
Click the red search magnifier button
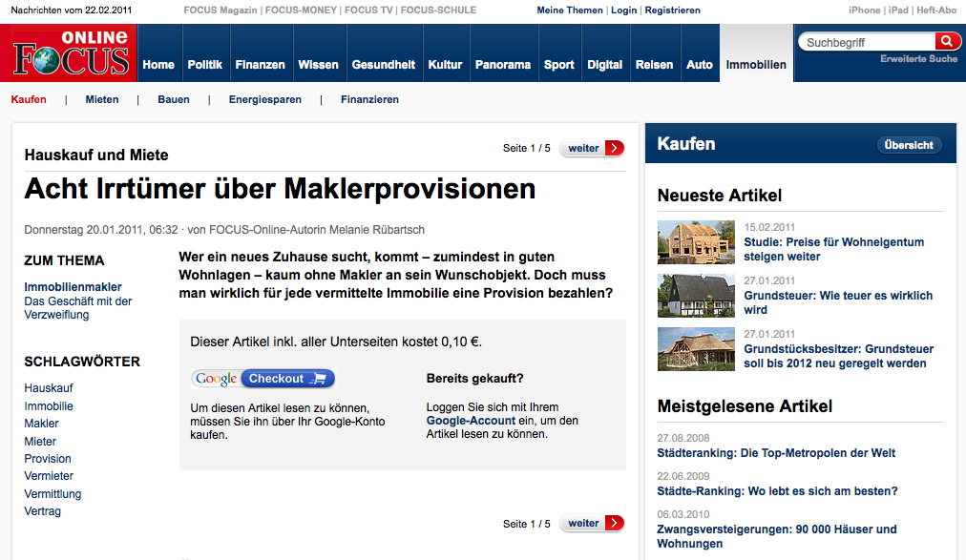tap(947, 41)
